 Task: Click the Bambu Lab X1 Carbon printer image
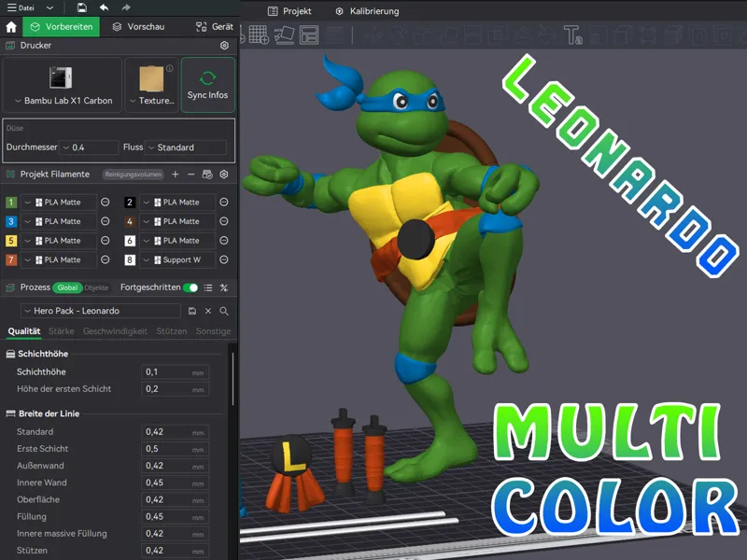click(x=61, y=77)
